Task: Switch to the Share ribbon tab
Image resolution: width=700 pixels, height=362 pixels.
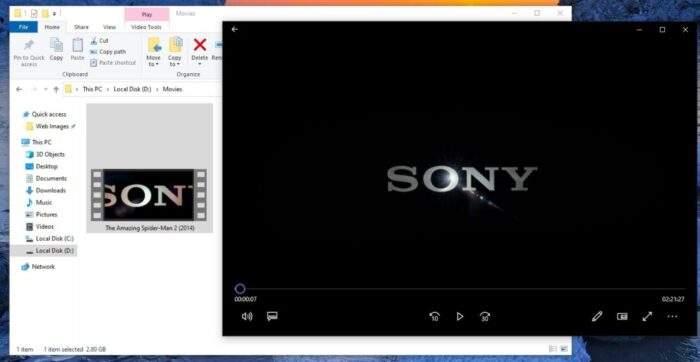Action: click(81, 27)
